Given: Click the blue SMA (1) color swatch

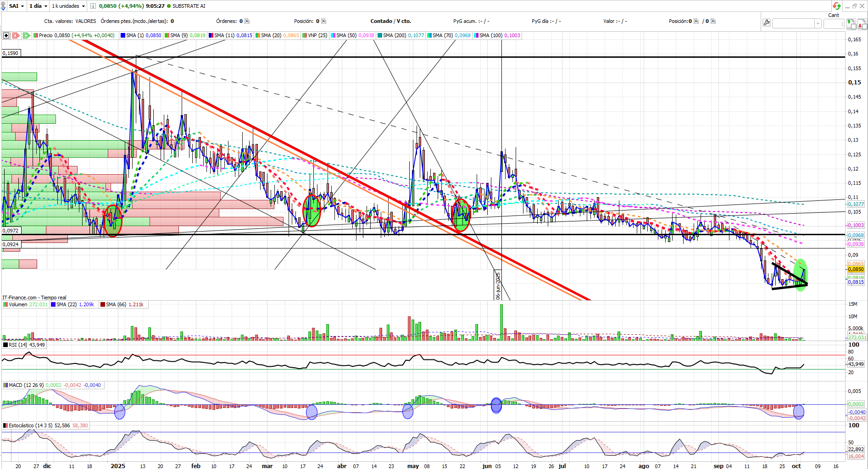Looking at the screenshot, I should (123, 35).
